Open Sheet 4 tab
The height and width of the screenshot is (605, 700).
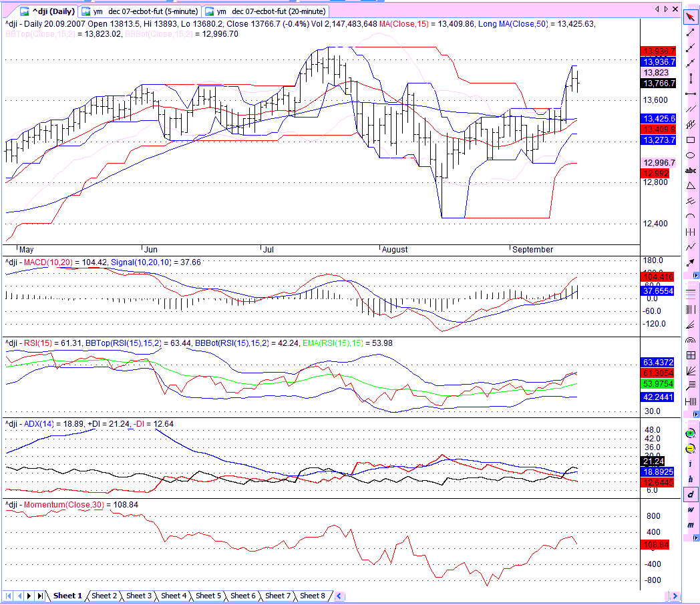point(174,596)
